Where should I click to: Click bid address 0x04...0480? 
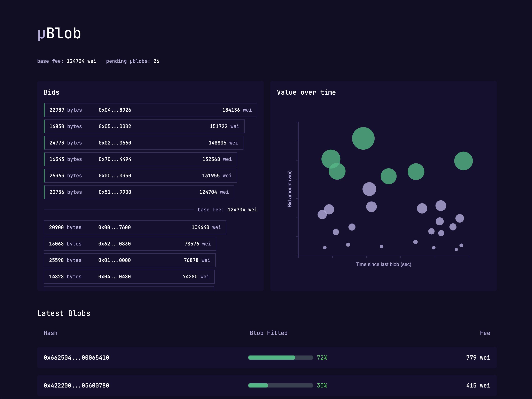115,277
